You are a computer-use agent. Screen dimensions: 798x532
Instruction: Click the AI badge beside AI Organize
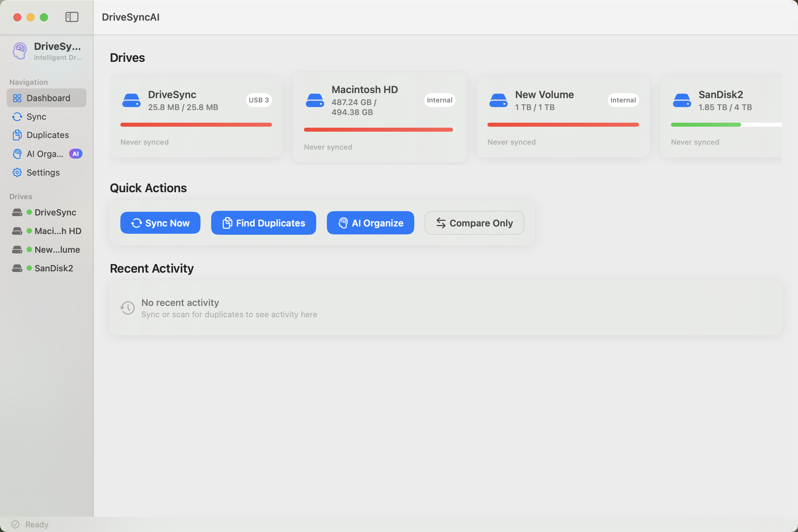pyautogui.click(x=76, y=154)
